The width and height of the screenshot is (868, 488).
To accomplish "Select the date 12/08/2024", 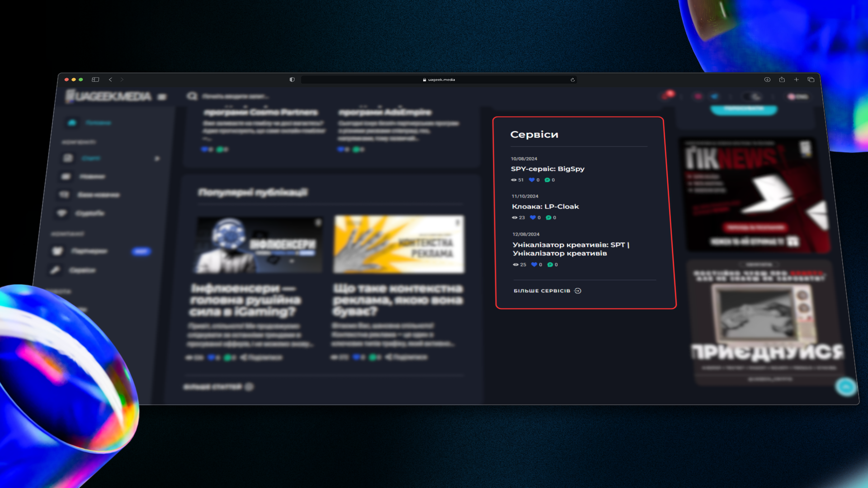I will [x=526, y=234].
